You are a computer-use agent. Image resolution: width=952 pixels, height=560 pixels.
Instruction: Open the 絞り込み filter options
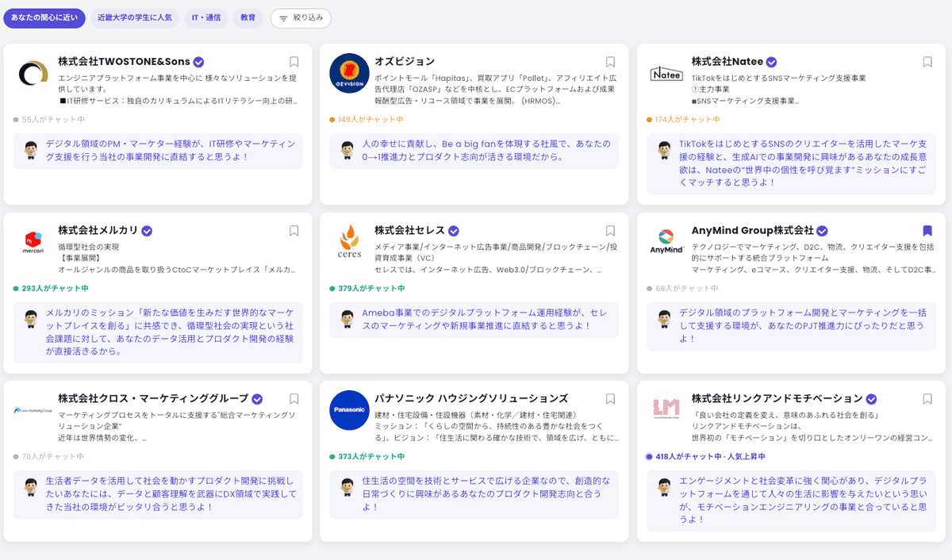(x=300, y=17)
